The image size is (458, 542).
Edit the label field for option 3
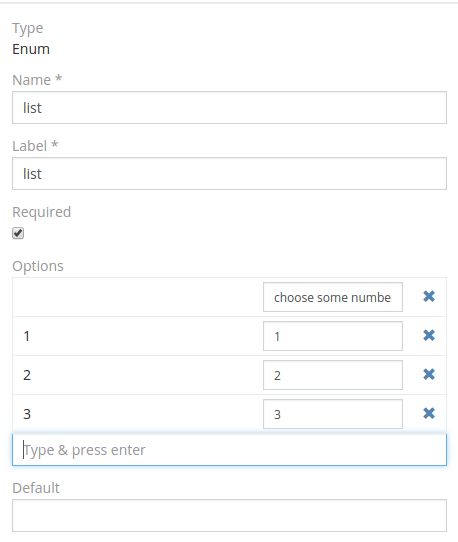tap(333, 414)
